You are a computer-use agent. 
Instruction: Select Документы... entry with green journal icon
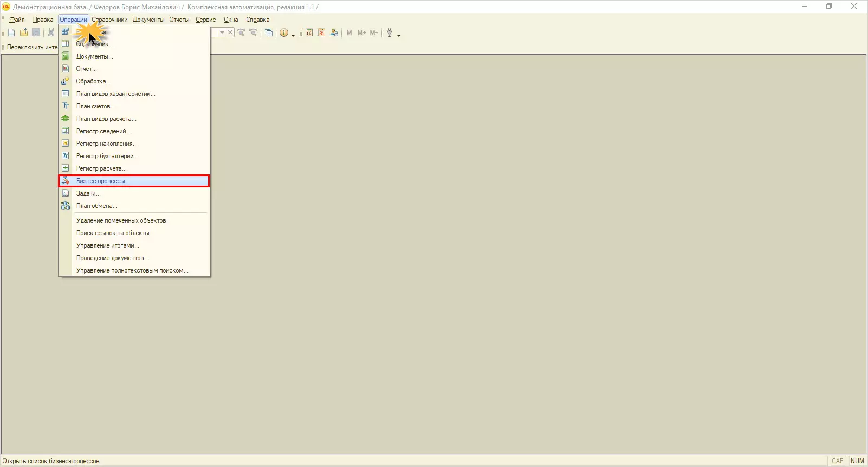point(134,56)
